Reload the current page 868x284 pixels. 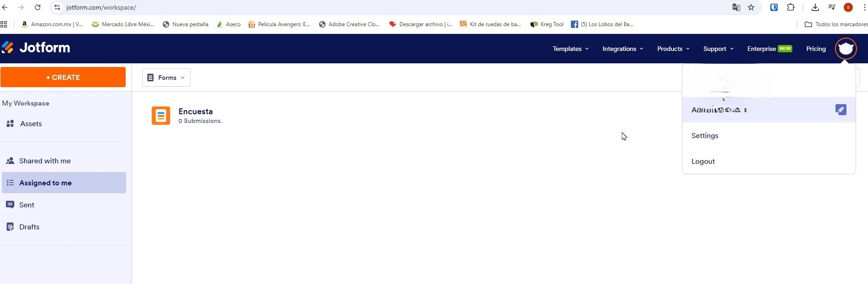click(38, 7)
